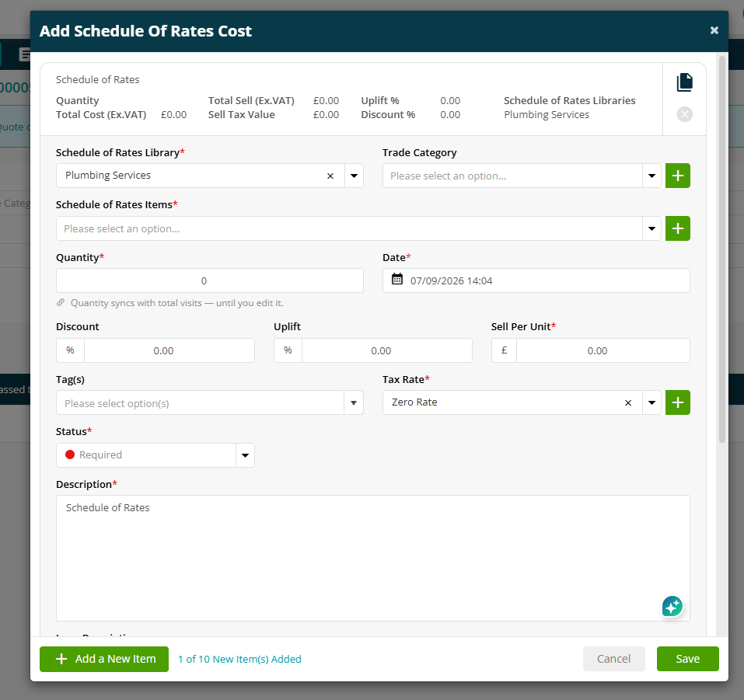Open the Status dropdown showing Required

(155, 455)
